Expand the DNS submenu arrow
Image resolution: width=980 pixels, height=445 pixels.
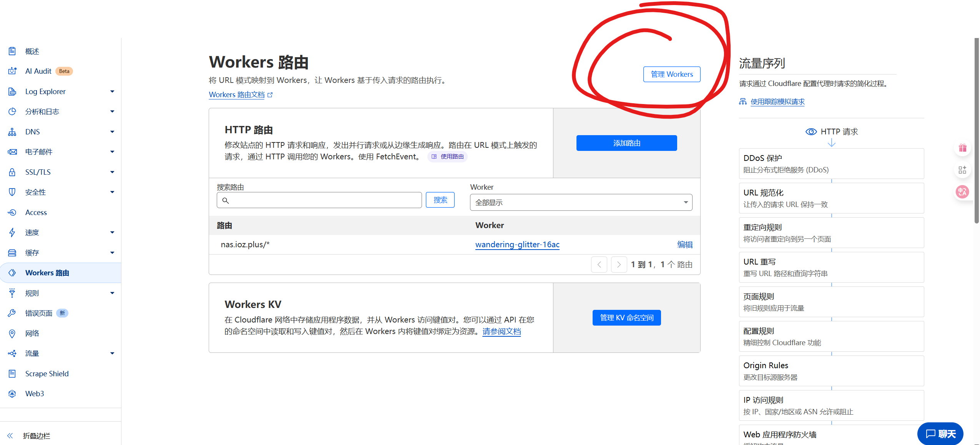click(112, 132)
